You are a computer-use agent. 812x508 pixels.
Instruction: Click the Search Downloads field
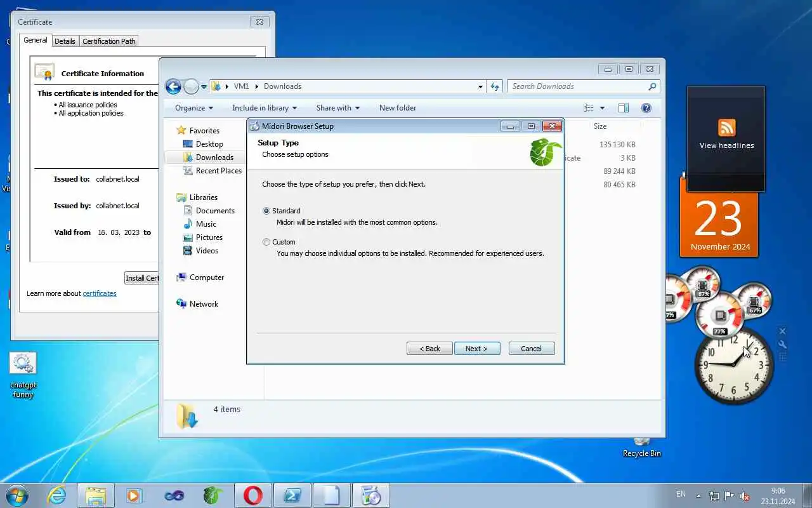(x=577, y=86)
